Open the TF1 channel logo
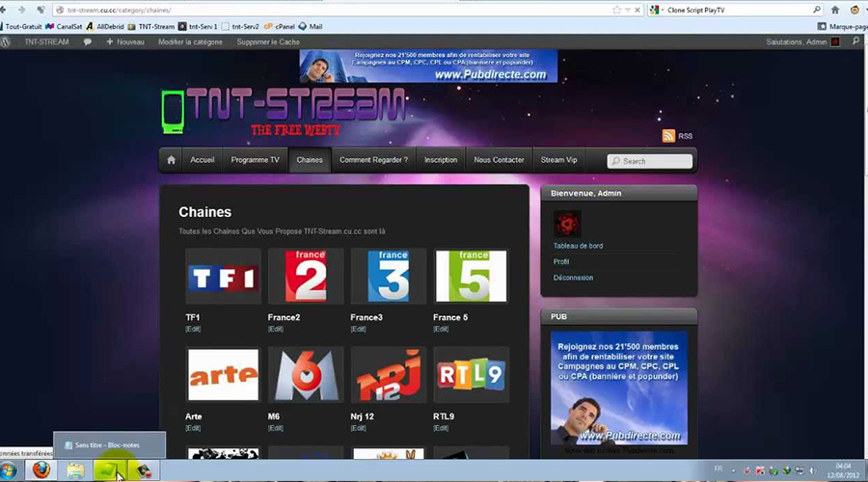 coord(223,277)
